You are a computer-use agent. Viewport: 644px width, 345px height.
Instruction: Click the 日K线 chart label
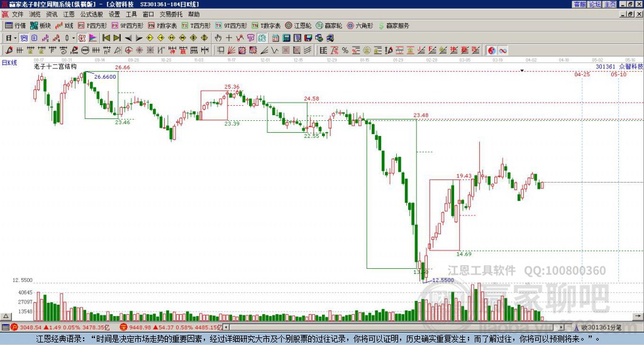coord(9,63)
